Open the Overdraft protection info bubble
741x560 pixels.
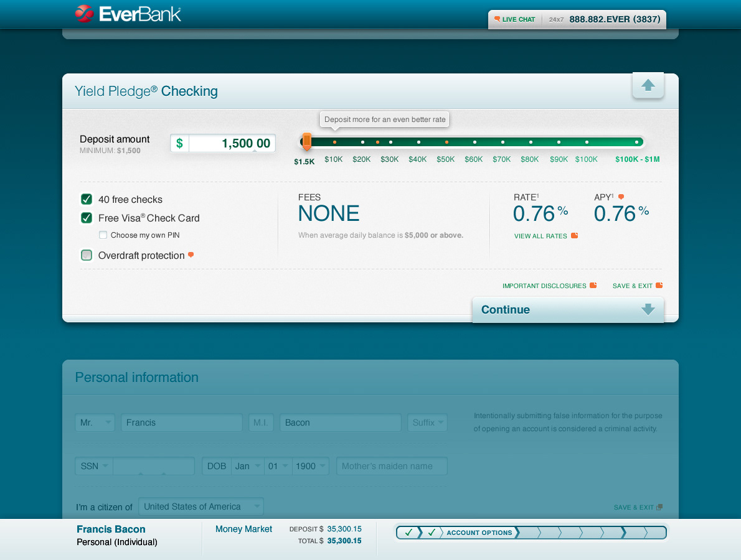pyautogui.click(x=191, y=255)
